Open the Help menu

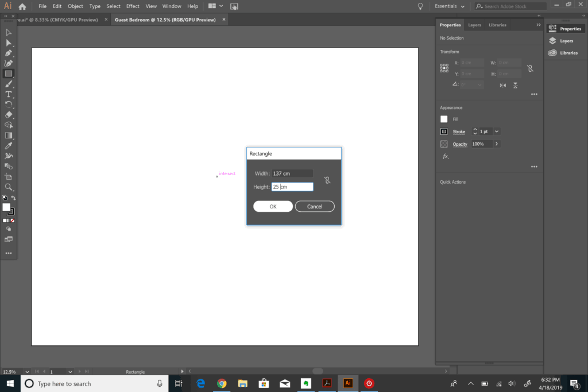pos(192,6)
